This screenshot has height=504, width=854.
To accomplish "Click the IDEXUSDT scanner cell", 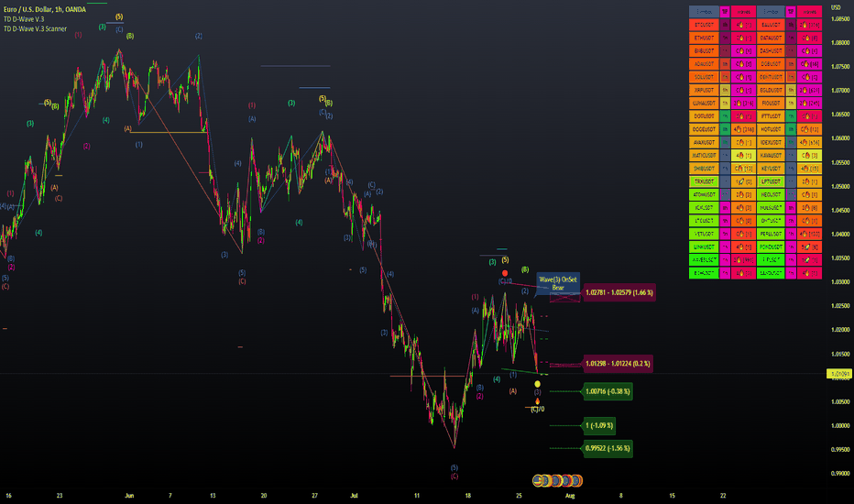I will point(771,142).
